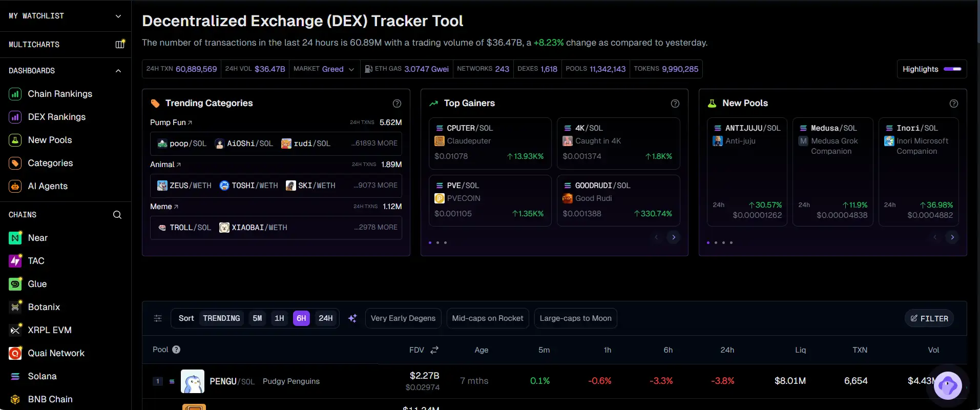This screenshot has height=410, width=980.
Task: Open the Multicharts grid icon
Action: [x=119, y=45]
